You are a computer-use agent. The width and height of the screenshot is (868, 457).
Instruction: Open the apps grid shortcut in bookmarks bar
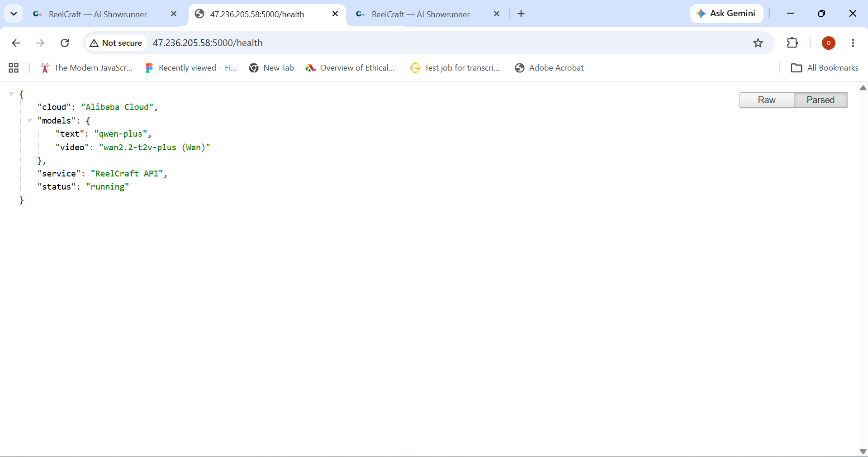14,68
